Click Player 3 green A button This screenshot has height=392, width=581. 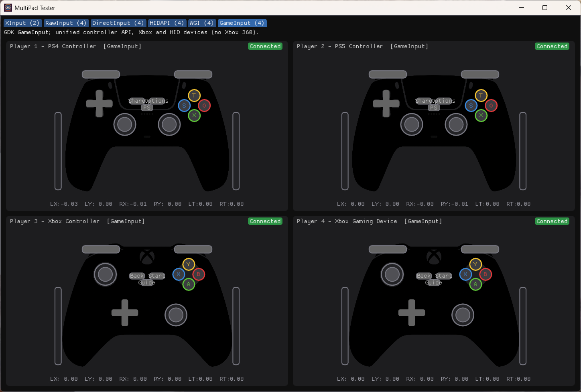coord(189,284)
